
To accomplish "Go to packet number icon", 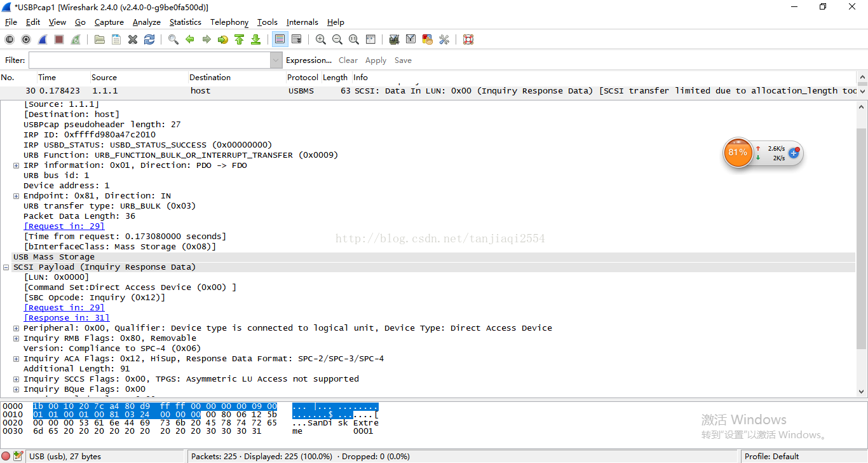I will 223,39.
